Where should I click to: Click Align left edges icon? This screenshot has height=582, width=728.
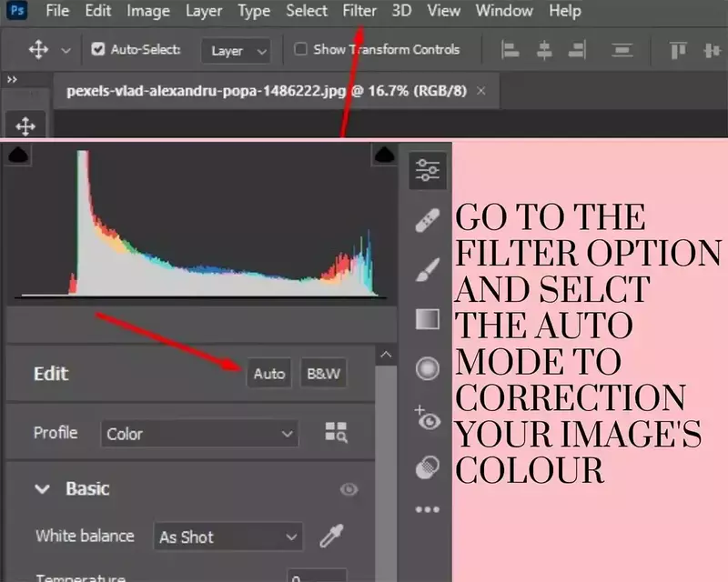tap(511, 50)
